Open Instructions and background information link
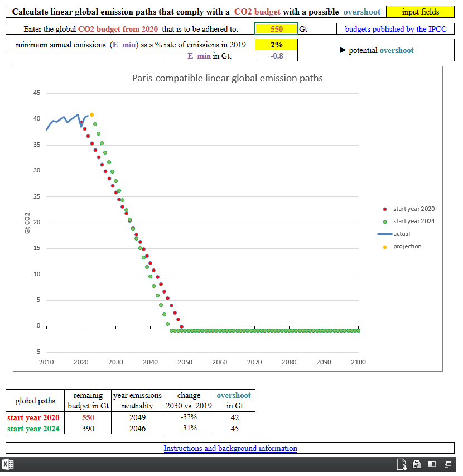 [230, 448]
